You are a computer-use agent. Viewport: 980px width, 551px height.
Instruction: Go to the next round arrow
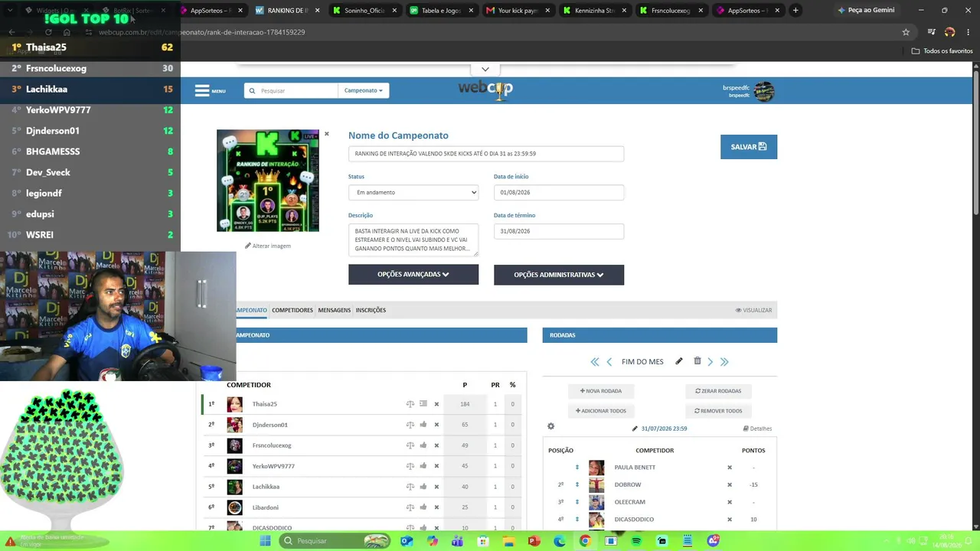[710, 362]
